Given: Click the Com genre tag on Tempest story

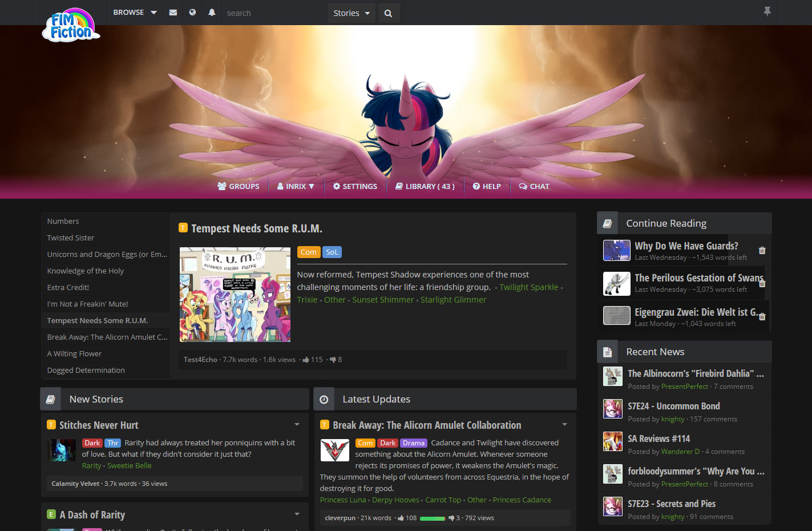Looking at the screenshot, I should (x=309, y=252).
